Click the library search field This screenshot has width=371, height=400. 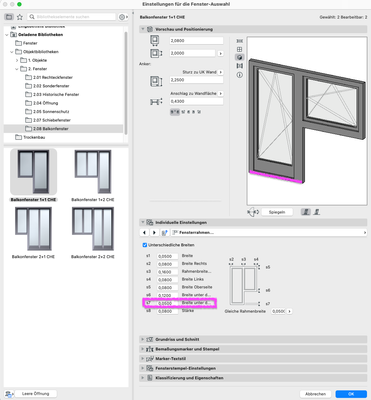[x=71, y=17]
